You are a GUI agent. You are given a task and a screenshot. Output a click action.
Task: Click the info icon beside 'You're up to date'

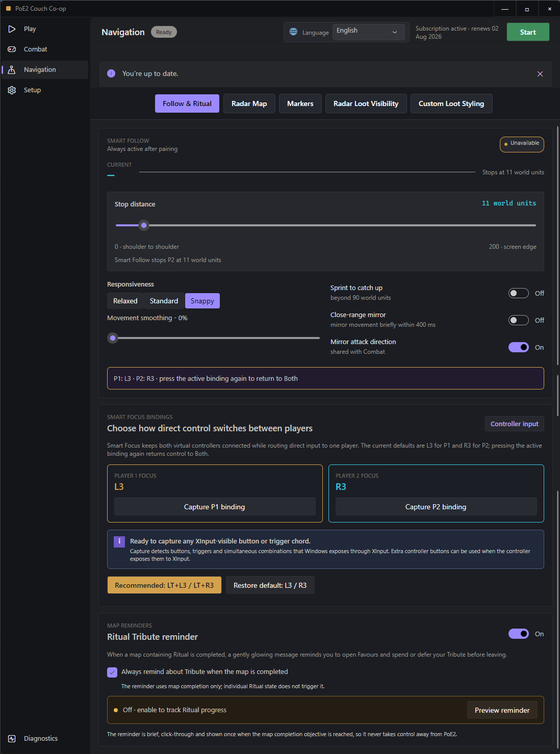111,73
